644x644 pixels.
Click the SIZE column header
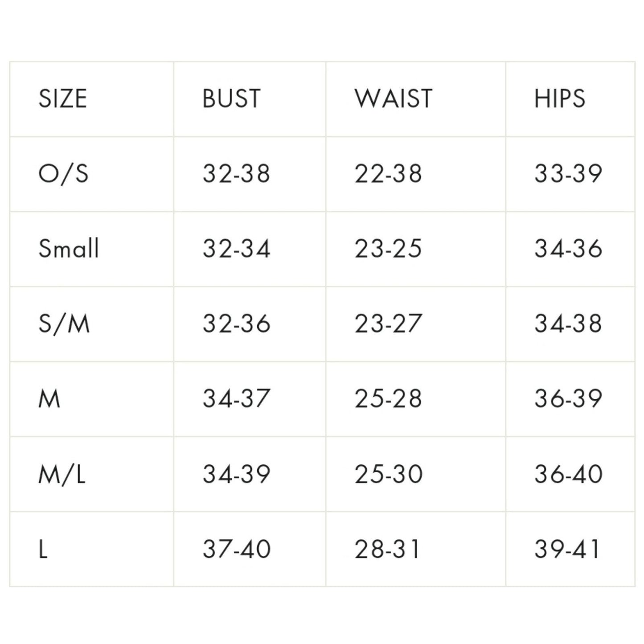coord(62,98)
